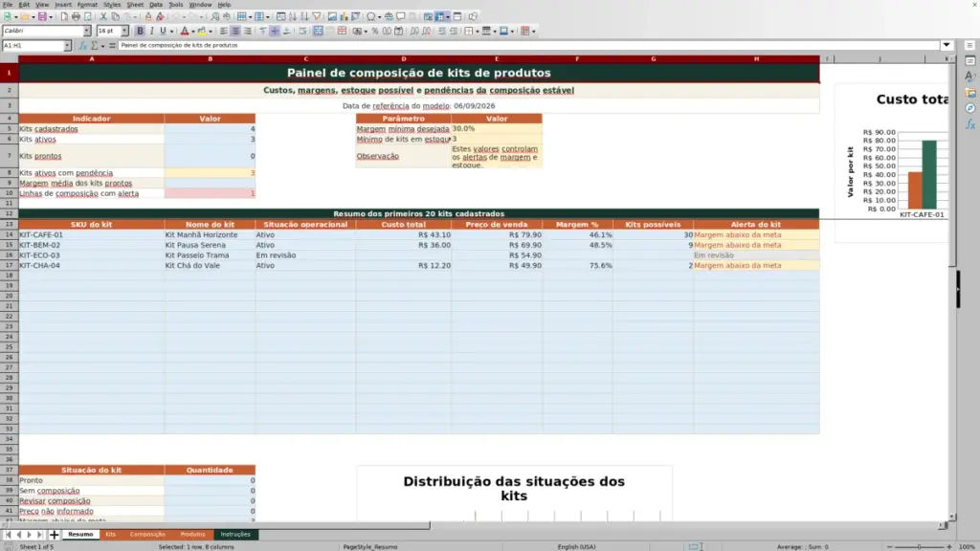Click the add new sheet plus button
980x551 pixels.
55,535
